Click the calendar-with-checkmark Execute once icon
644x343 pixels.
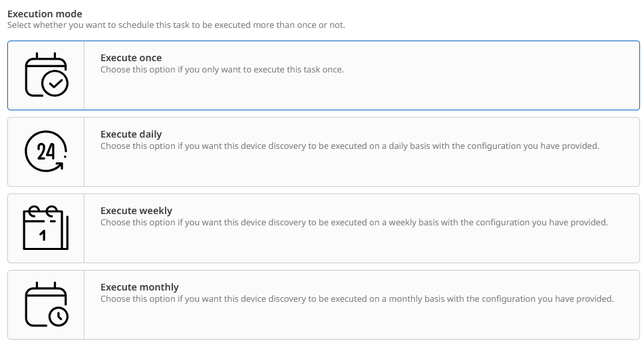(x=46, y=75)
